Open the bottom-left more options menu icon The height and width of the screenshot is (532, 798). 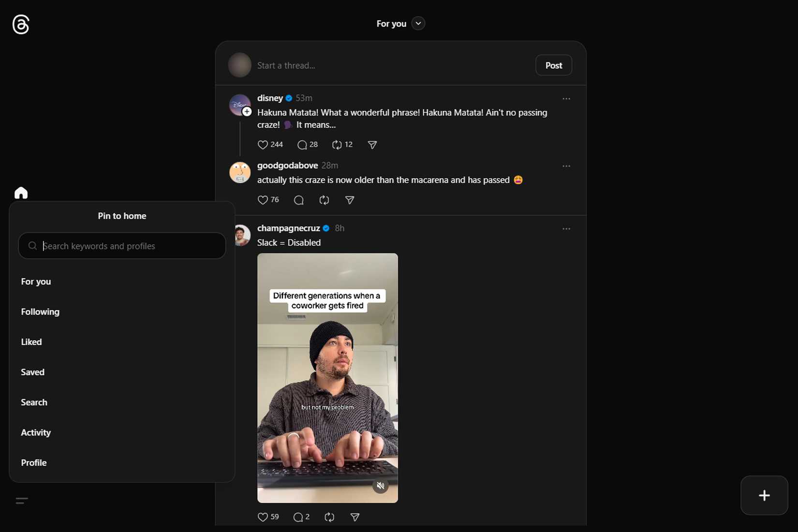pos(22,501)
